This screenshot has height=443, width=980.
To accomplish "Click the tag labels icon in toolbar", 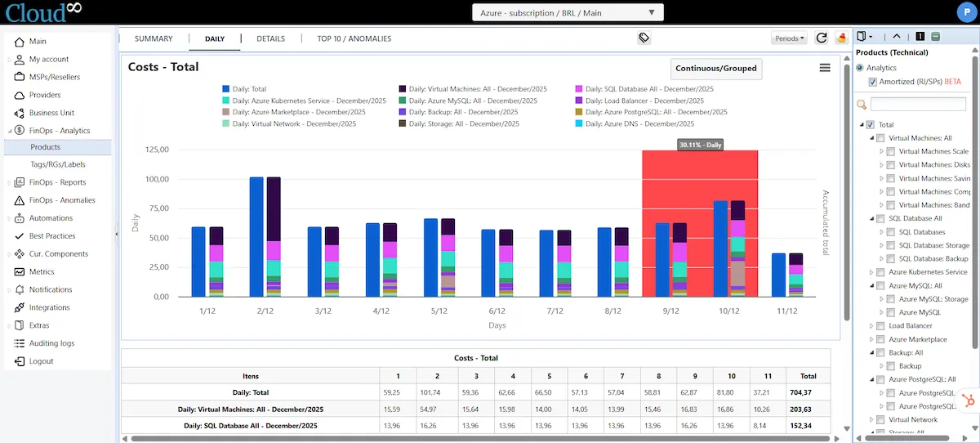I will [x=644, y=38].
